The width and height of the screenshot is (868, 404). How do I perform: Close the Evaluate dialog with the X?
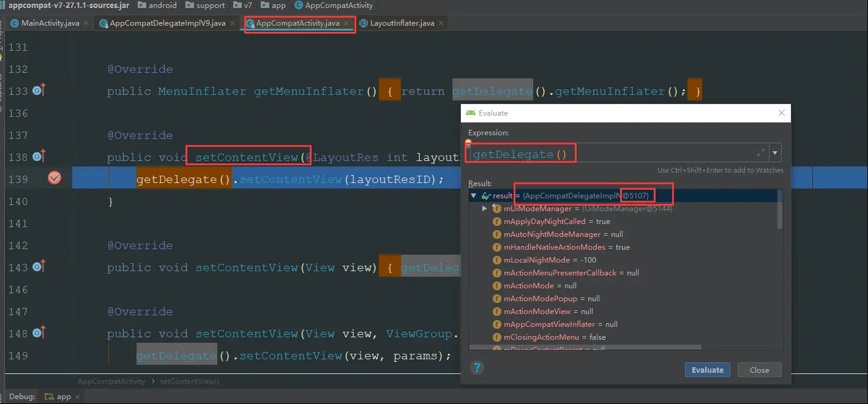tap(781, 113)
